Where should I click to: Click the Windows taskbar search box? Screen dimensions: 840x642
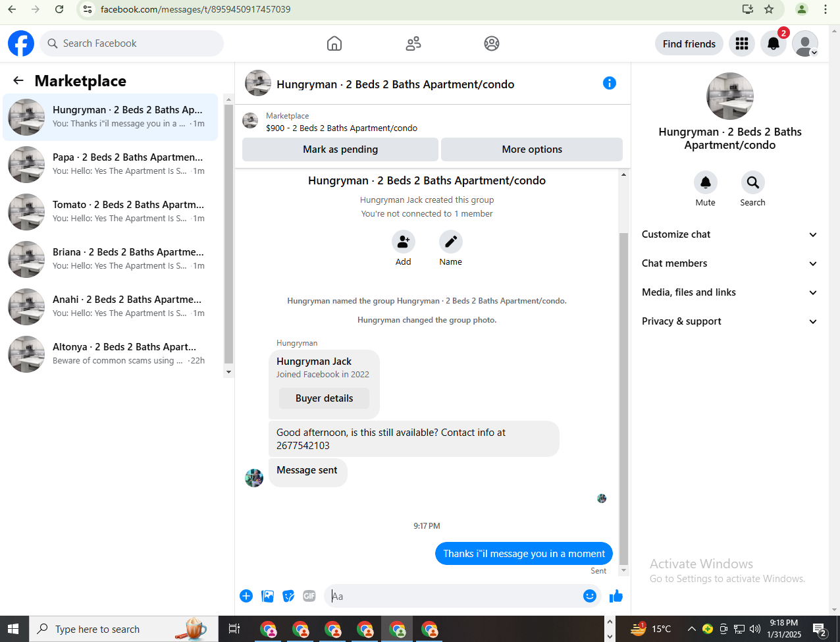pos(124,629)
